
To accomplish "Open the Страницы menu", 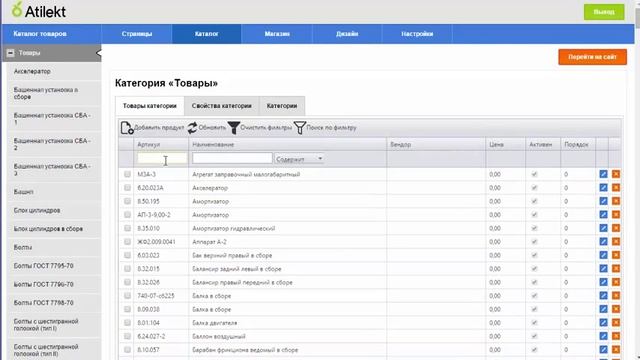I will (137, 34).
